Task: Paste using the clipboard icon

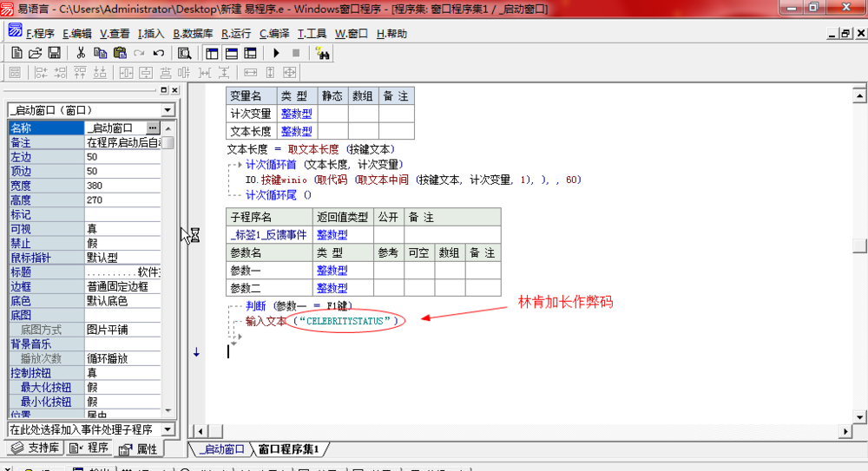Action: click(x=120, y=53)
